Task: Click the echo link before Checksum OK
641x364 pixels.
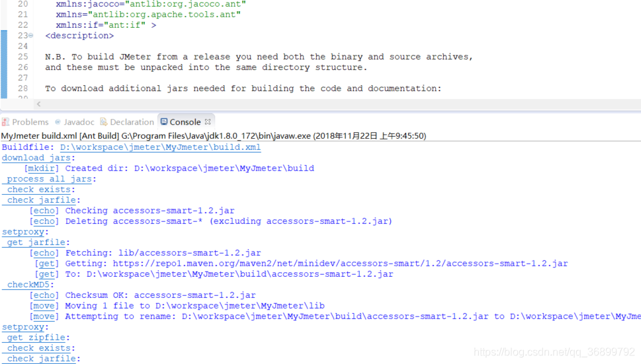Action: (x=44, y=295)
